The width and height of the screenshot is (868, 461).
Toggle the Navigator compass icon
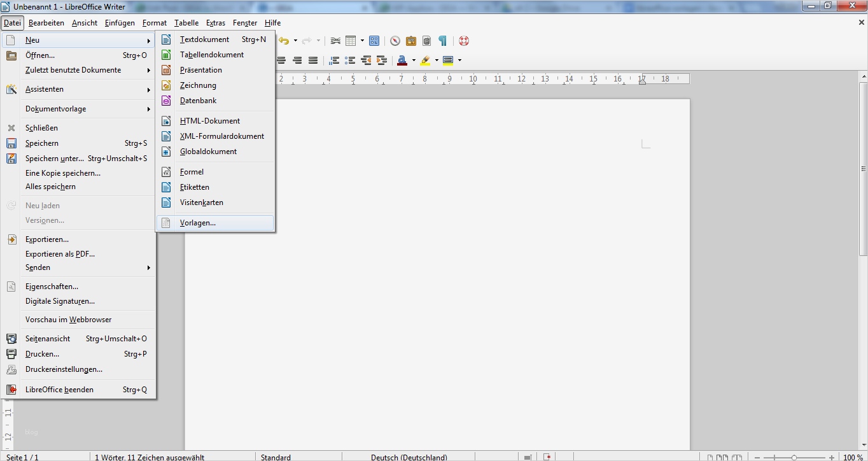pyautogui.click(x=395, y=41)
